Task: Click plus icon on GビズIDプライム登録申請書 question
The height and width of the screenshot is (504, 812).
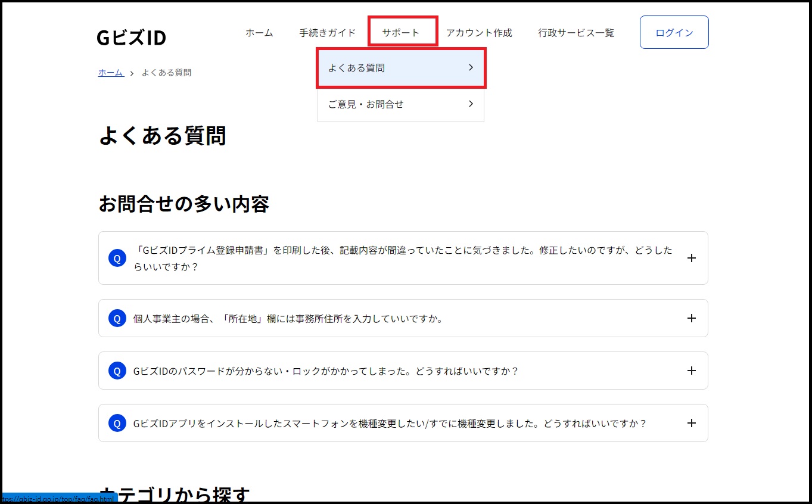Action: click(x=691, y=258)
